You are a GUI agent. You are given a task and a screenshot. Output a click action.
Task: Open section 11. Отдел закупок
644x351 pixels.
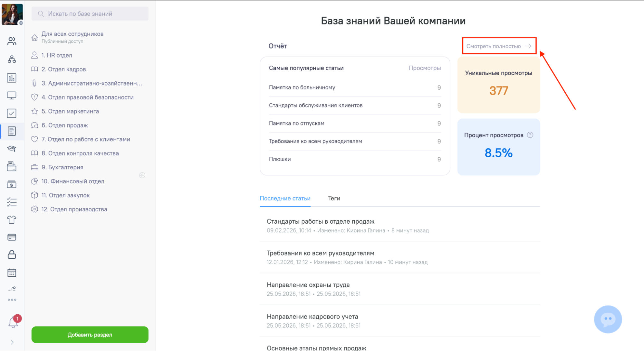65,195
